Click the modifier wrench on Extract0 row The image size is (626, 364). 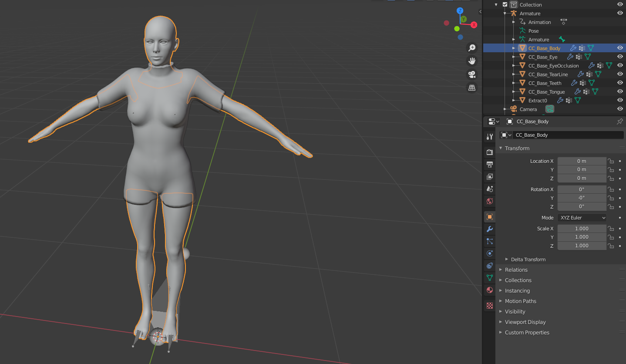(560, 101)
